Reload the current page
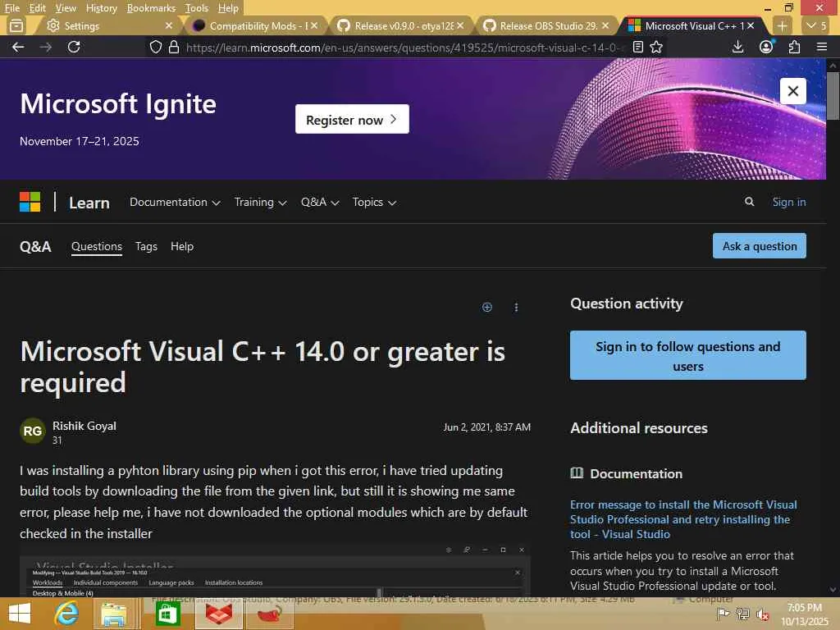This screenshot has height=630, width=840. 74,47
